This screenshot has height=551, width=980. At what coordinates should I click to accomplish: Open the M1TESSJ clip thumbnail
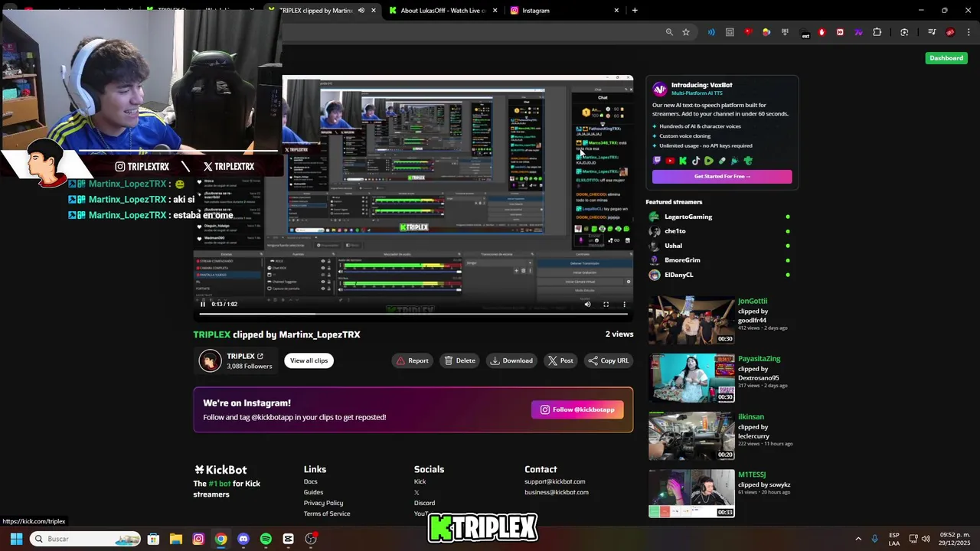coord(691,494)
